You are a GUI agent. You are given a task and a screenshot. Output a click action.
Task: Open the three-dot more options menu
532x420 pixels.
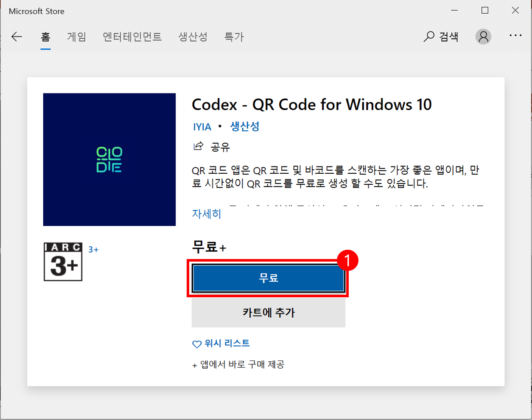515,36
